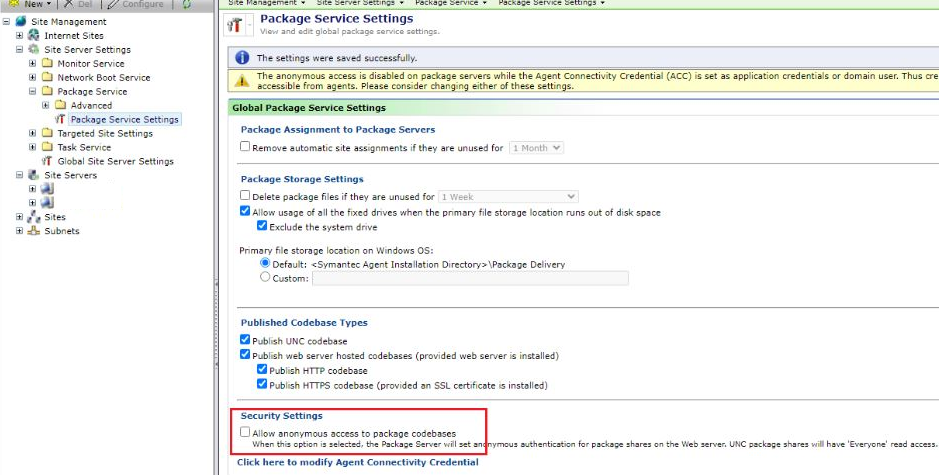Click here to modify Agent Connectivity Credential link
Viewport: 939px width, 475px height.
pos(357,462)
